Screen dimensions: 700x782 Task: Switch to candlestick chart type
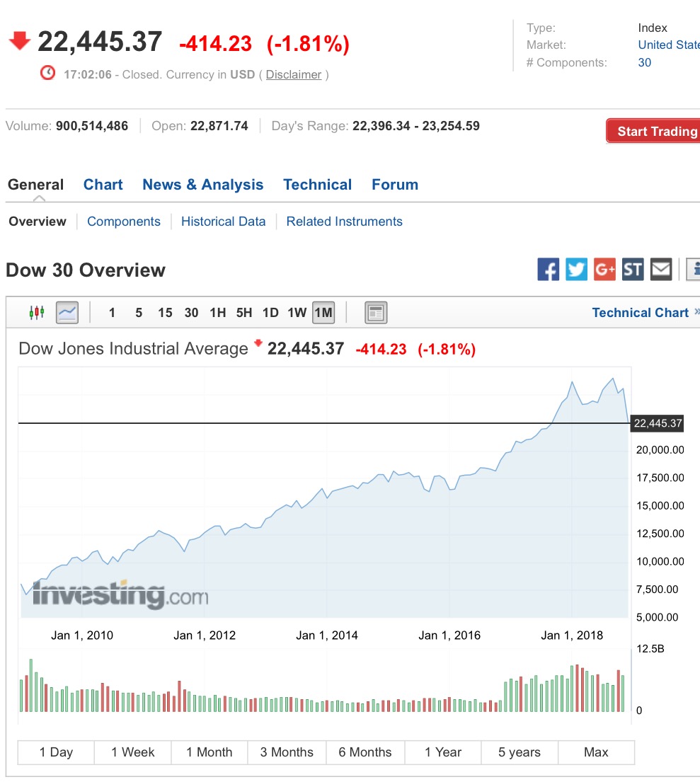(37, 312)
